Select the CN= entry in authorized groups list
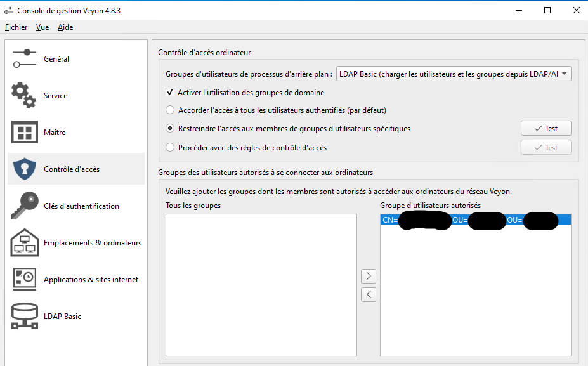This screenshot has width=588, height=366. pos(476,219)
